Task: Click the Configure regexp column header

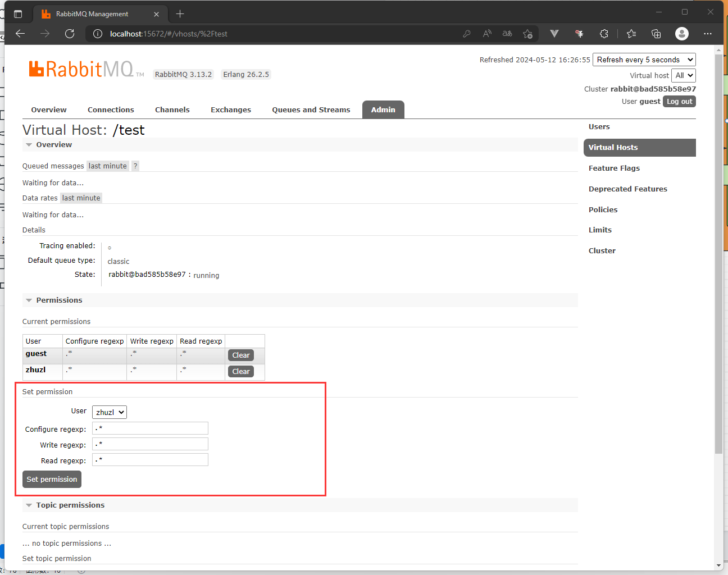Action: (94, 341)
